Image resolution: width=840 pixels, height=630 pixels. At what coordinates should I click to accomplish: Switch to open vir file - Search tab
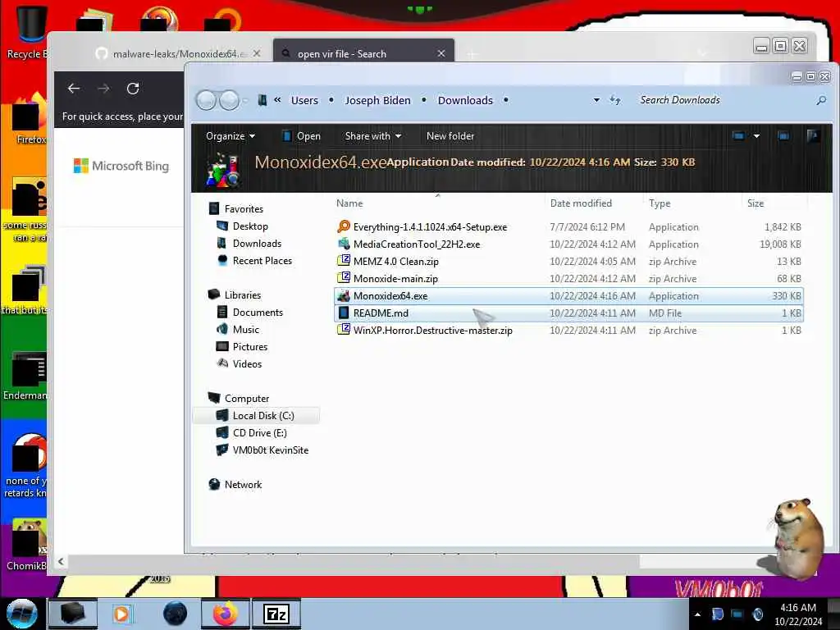[364, 53]
